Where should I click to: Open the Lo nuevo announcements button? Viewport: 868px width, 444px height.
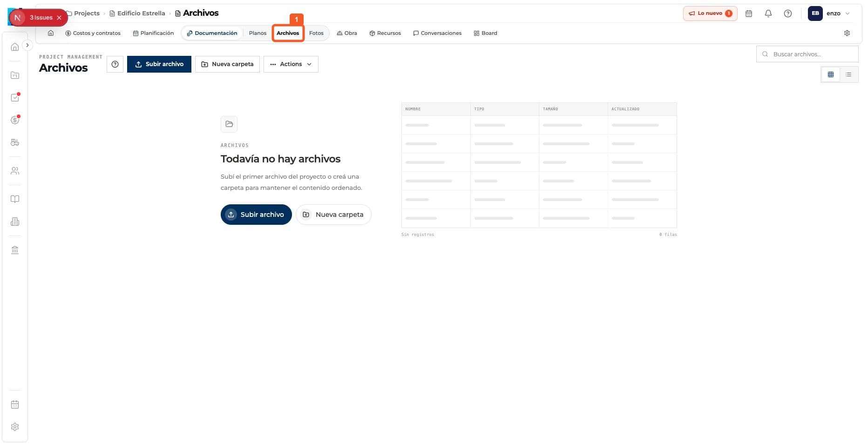(x=710, y=13)
